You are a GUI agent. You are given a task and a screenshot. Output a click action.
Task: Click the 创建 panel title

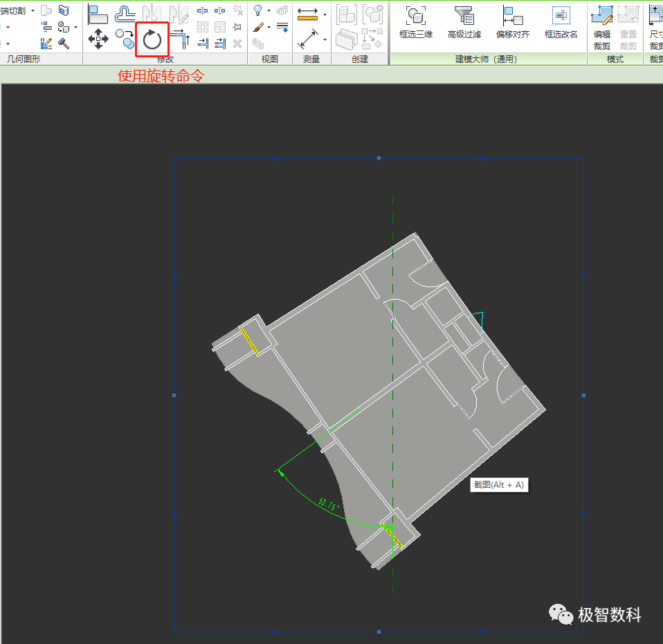[360, 59]
